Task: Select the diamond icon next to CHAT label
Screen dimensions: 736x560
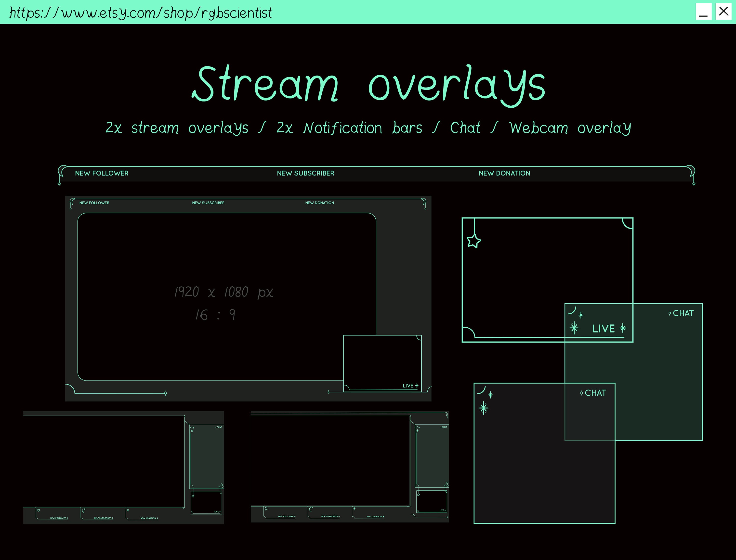Action: click(x=670, y=313)
